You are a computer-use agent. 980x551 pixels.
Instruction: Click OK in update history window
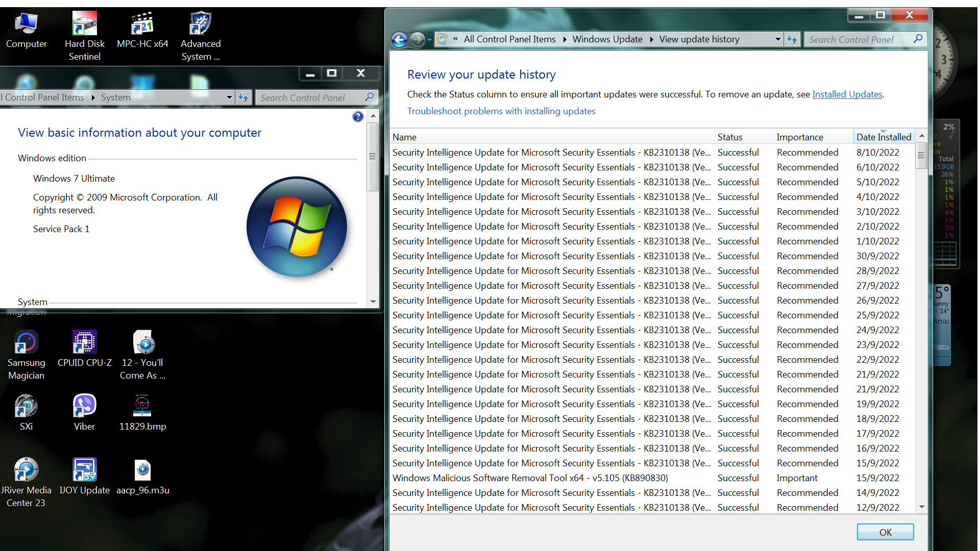[x=885, y=532]
